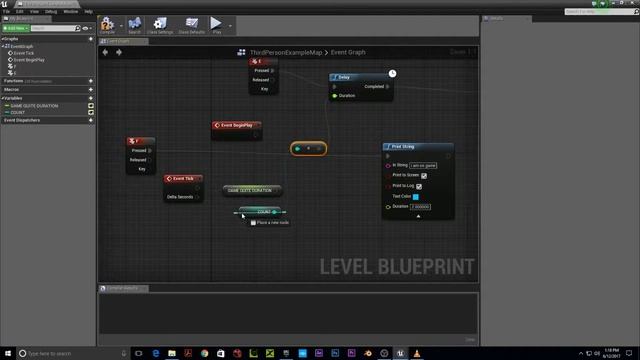Start Play from the toolbar
640x360 pixels.
pyautogui.click(x=216, y=24)
